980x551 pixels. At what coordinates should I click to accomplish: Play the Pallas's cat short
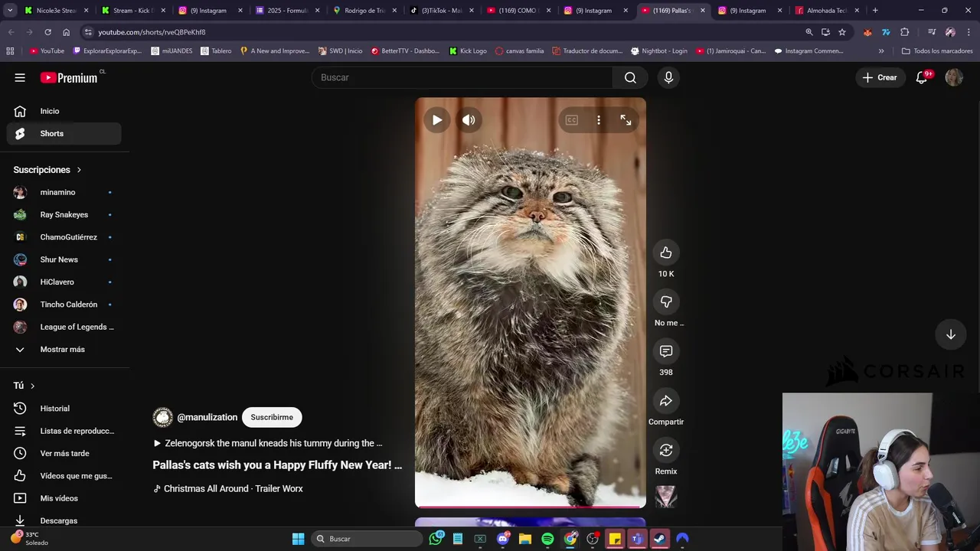click(436, 120)
